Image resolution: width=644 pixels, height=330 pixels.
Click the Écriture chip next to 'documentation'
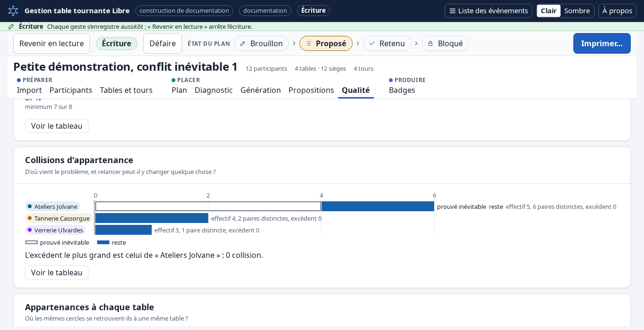(x=314, y=10)
